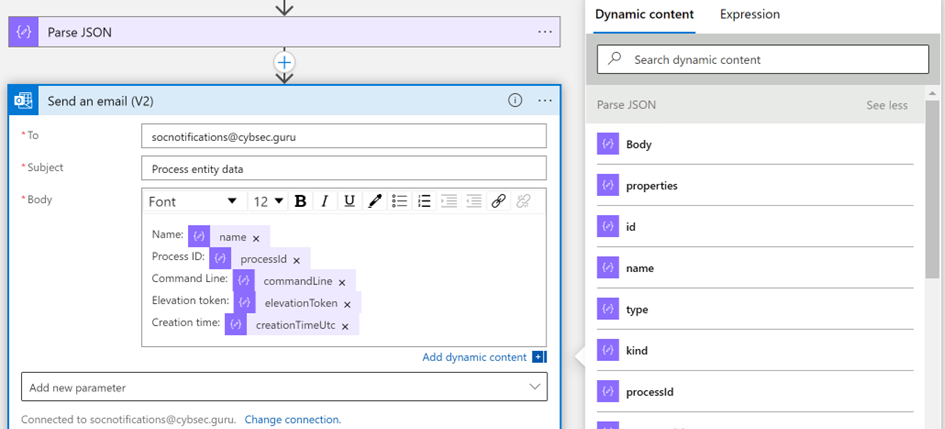
Task: Insert properties dynamic content item
Action: point(755,186)
